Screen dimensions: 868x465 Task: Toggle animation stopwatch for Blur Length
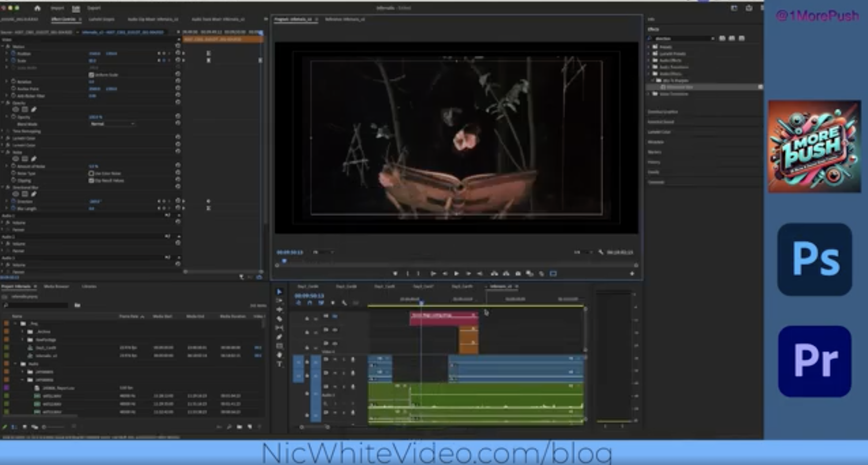13,208
